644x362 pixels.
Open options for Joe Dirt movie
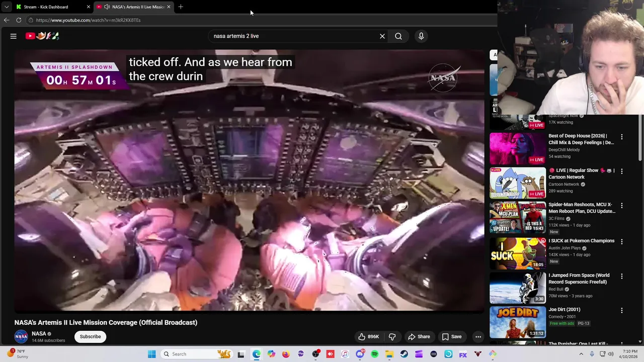[622, 311]
